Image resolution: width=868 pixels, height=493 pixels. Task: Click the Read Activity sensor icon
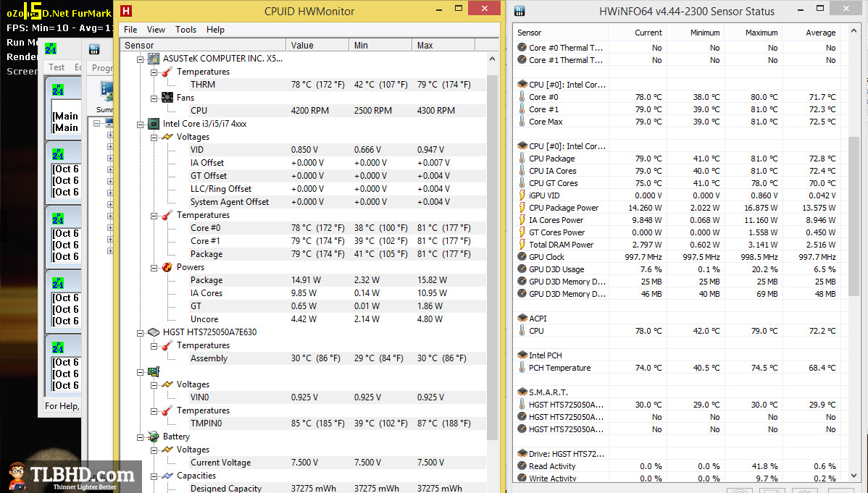pyautogui.click(x=522, y=466)
